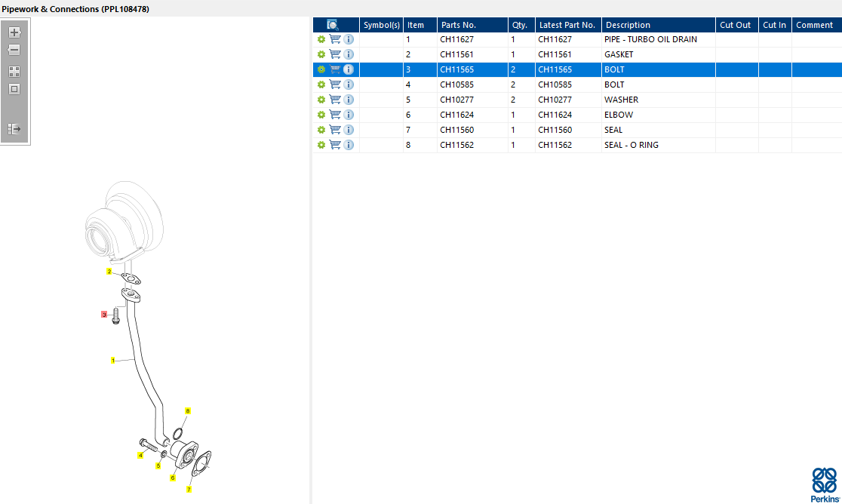Sort by Parts No. column header
This screenshot has height=504, width=842.
[x=472, y=25]
